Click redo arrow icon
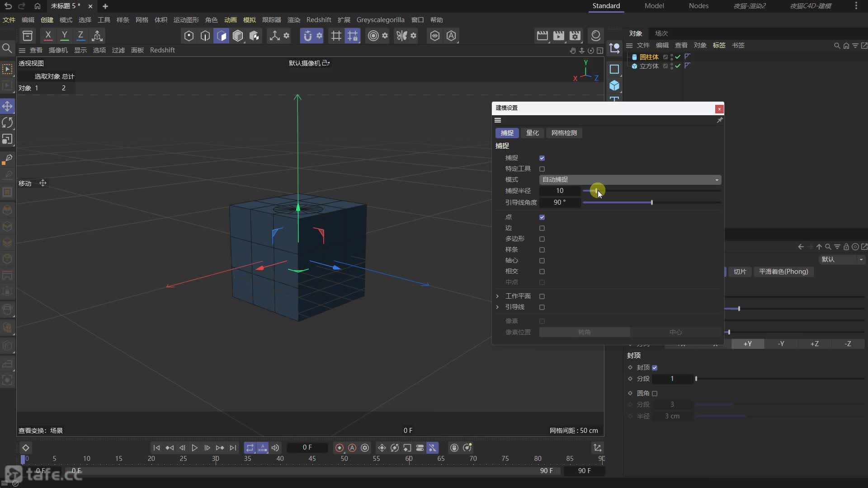 point(22,6)
